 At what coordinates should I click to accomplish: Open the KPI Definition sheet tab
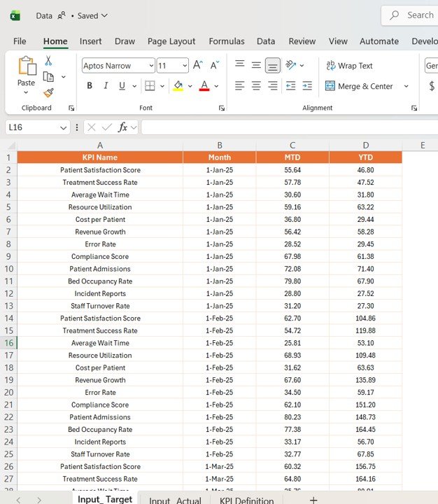[x=247, y=500]
